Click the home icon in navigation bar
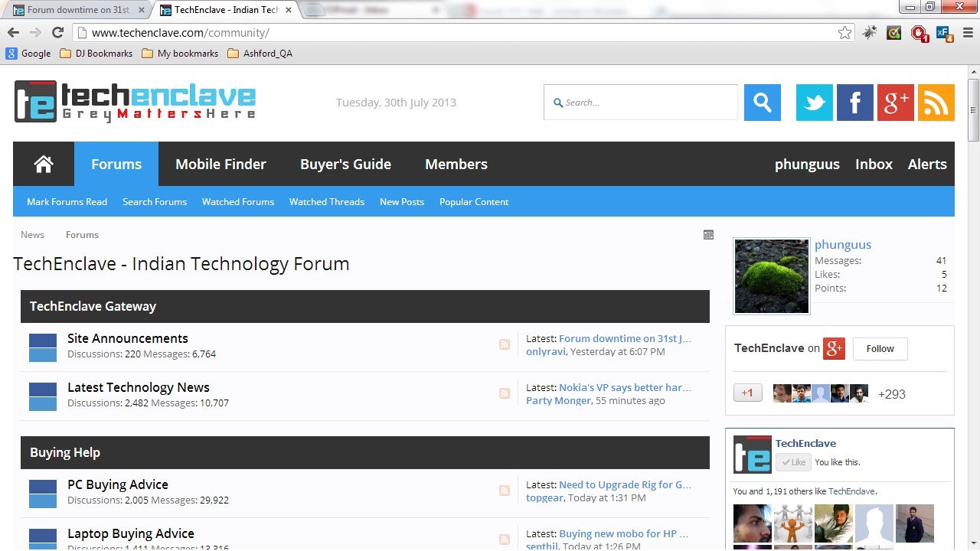The width and height of the screenshot is (980, 551). pos(44,164)
